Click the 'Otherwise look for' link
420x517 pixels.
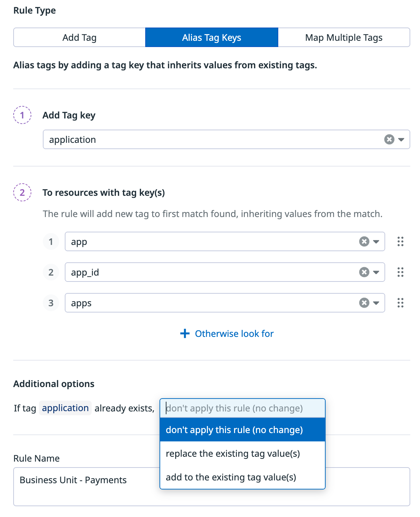click(x=234, y=334)
